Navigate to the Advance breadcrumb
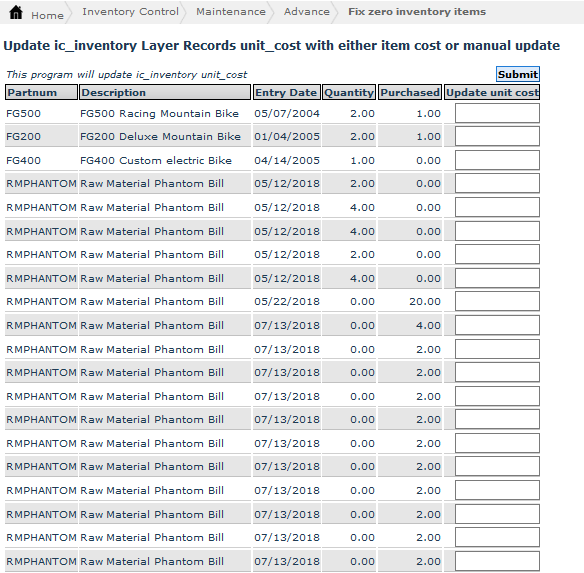This screenshot has height=573, width=584. (x=307, y=12)
